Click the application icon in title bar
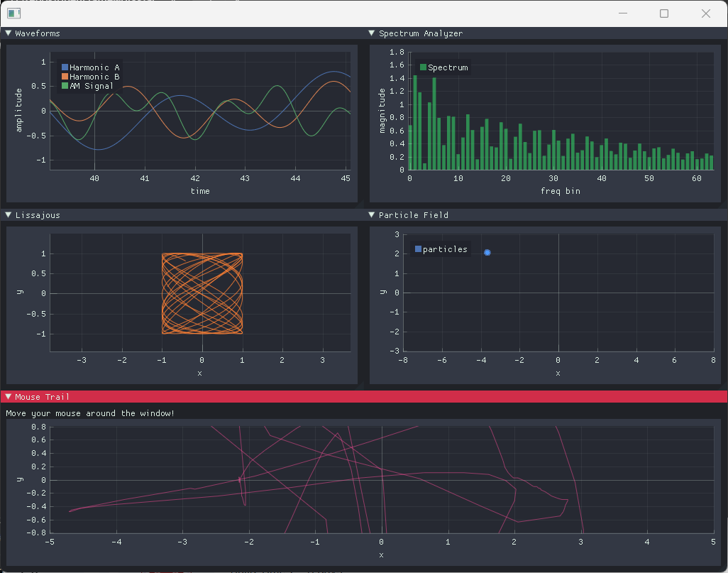 pyautogui.click(x=14, y=13)
